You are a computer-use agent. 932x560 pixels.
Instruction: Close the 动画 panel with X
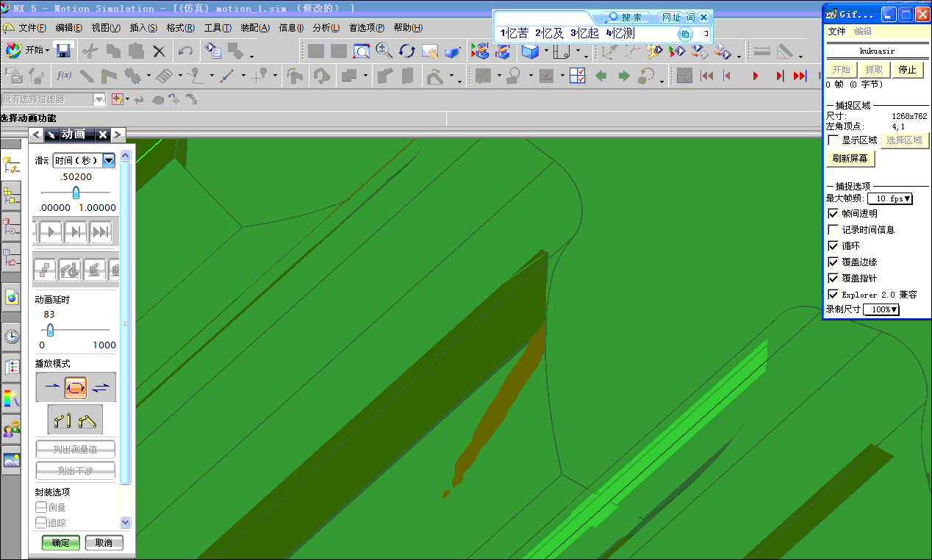[x=103, y=134]
